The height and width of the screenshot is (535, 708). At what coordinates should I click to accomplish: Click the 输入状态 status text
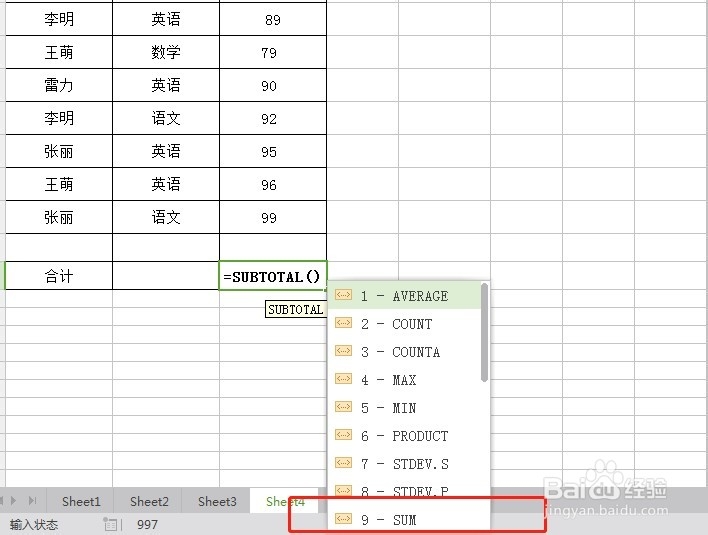pyautogui.click(x=34, y=525)
